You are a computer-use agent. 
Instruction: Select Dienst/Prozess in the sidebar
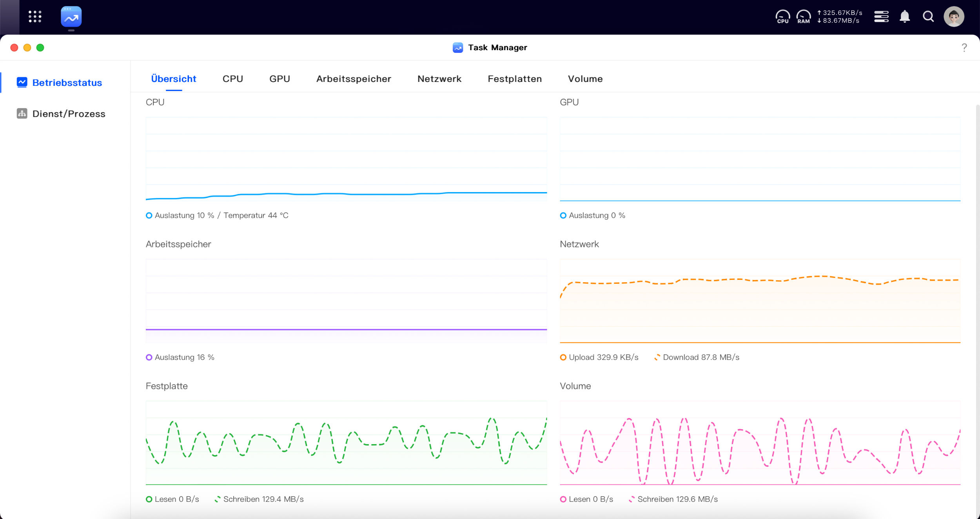pos(61,114)
